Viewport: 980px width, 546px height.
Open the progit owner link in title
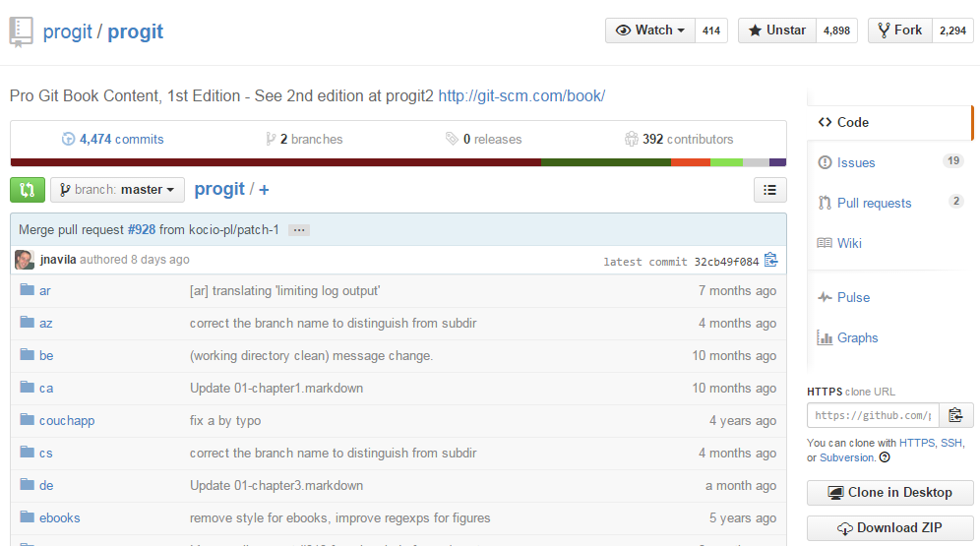[68, 31]
